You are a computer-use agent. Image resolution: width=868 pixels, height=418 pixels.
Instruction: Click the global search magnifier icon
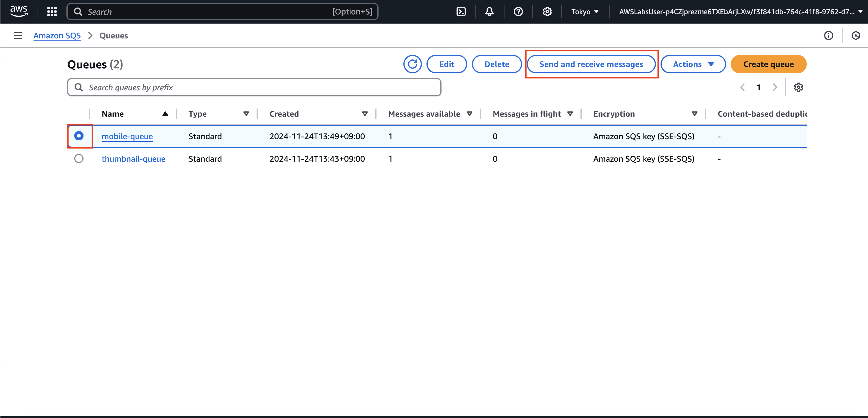tap(78, 12)
